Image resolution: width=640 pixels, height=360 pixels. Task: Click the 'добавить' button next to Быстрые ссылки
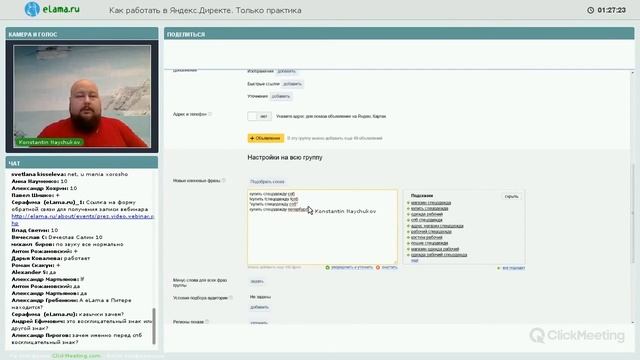point(292,84)
